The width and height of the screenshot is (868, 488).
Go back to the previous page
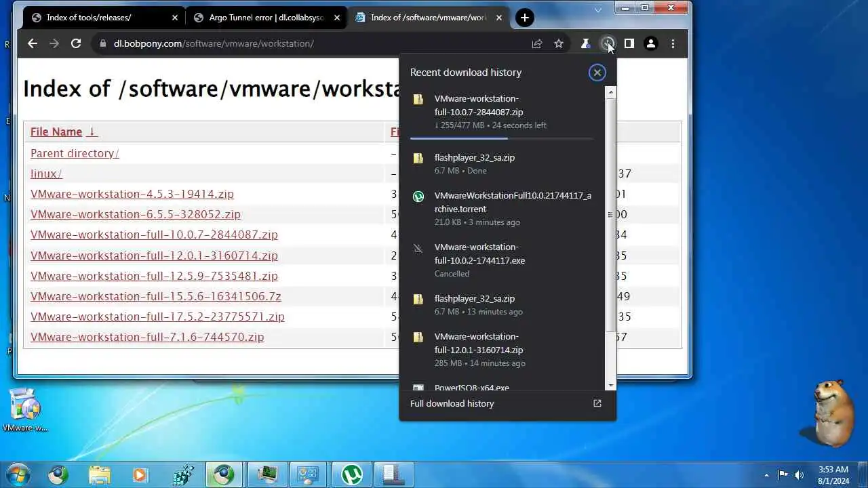click(33, 43)
